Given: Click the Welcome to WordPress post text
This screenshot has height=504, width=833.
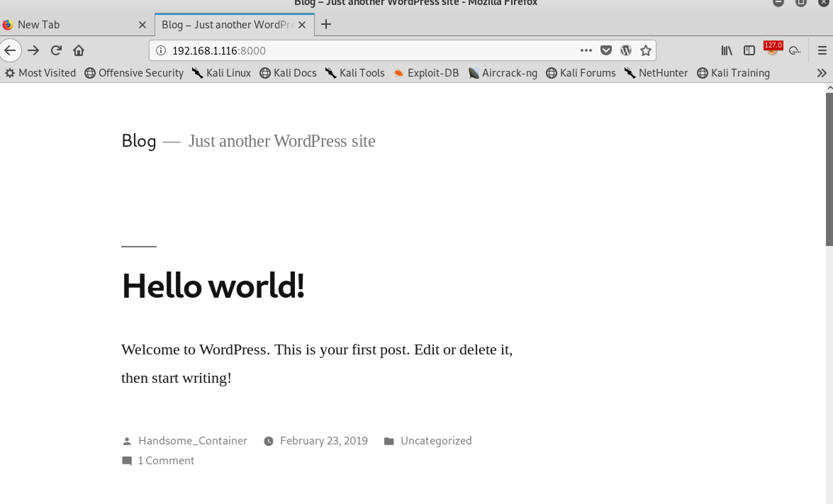Looking at the screenshot, I should tap(317, 364).
